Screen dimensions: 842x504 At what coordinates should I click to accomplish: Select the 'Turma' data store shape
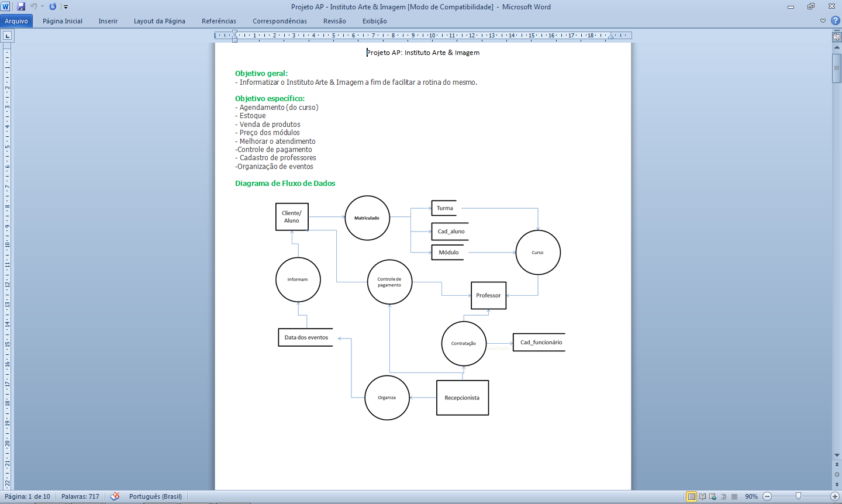[445, 208]
